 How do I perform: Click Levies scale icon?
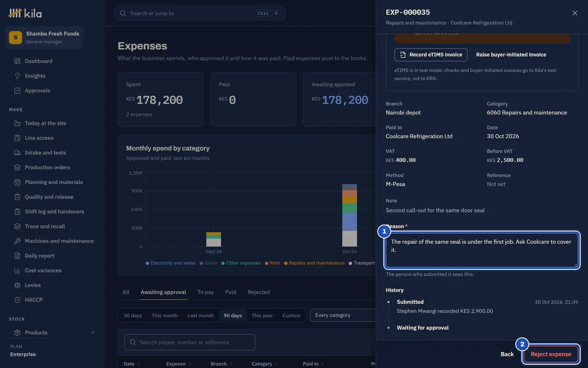coord(17,285)
